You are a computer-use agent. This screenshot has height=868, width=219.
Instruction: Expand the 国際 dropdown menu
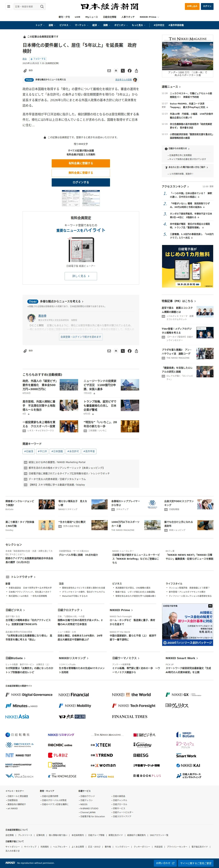[x=107, y=25]
